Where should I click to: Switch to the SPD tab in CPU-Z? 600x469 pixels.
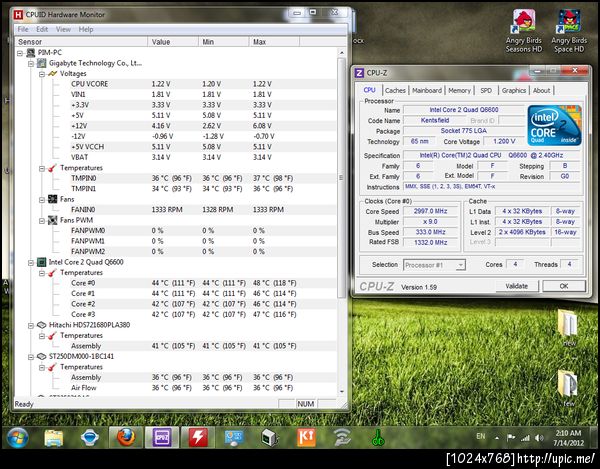click(486, 90)
